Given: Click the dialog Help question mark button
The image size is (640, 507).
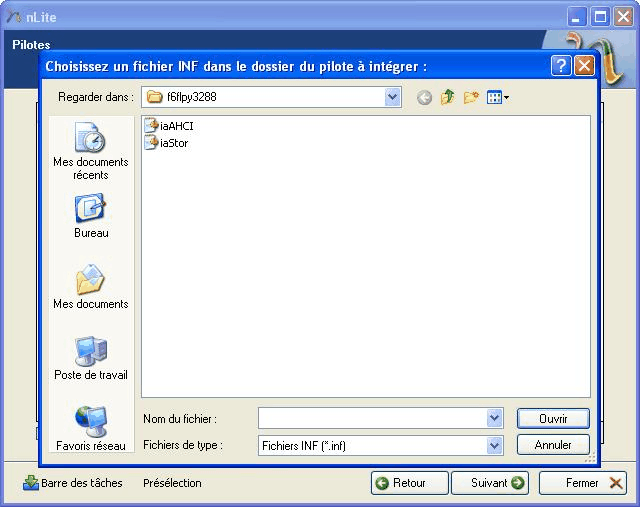Looking at the screenshot, I should tap(561, 65).
